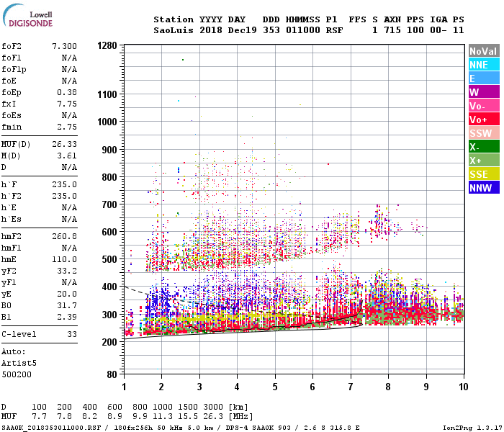The image size is (504, 432).
Task: Click the foEp value 0.38
Action: pyautogui.click(x=67, y=92)
